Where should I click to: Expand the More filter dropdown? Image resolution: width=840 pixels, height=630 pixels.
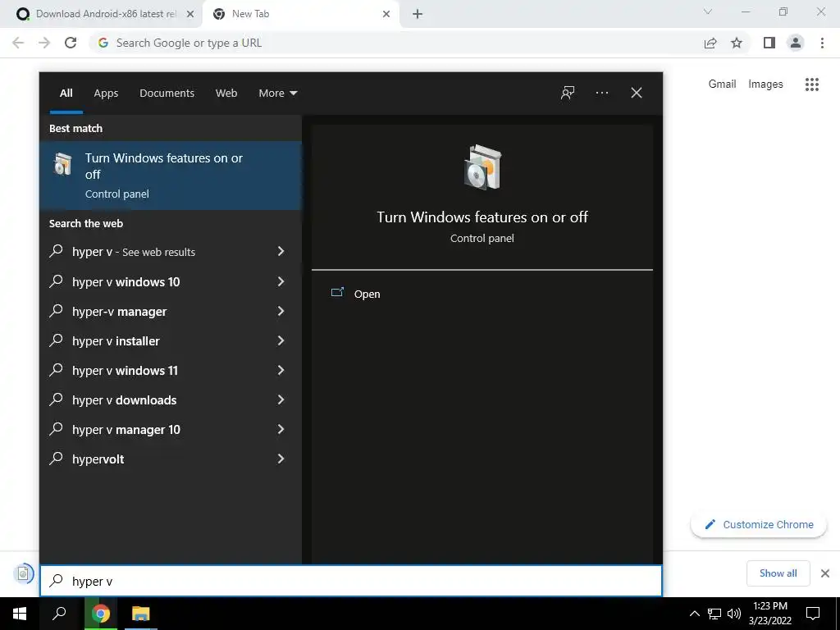tap(277, 94)
